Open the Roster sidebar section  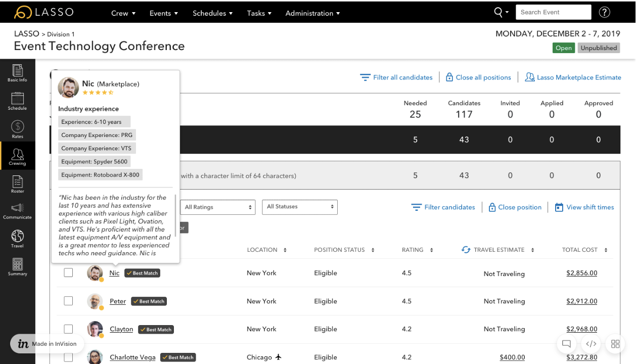pyautogui.click(x=17, y=184)
